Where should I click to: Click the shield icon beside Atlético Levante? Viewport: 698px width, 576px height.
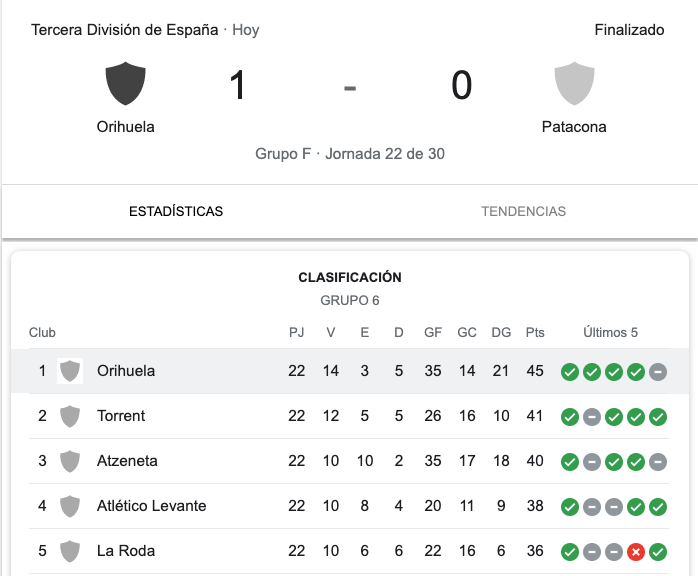click(70, 506)
